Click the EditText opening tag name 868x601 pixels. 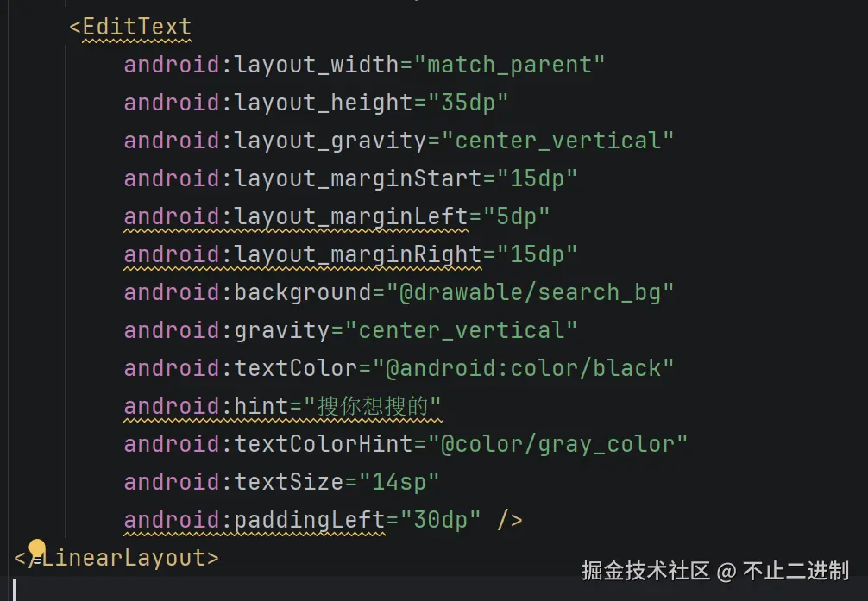[136, 27]
